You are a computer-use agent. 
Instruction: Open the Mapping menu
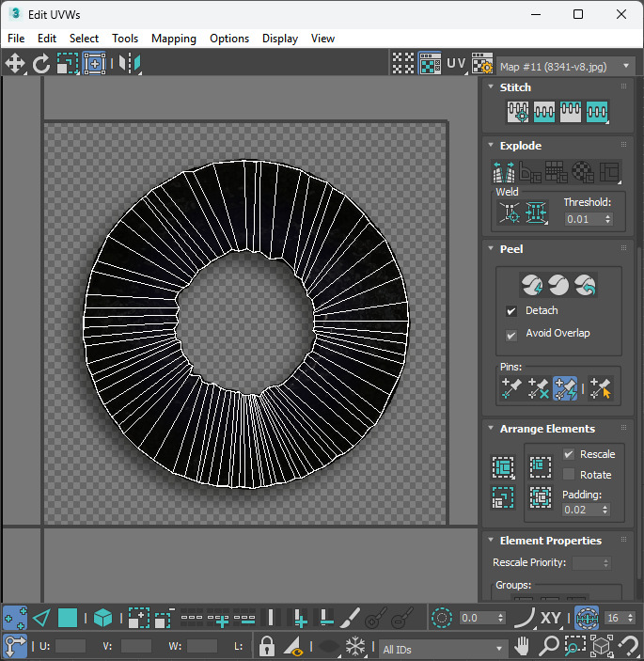[x=174, y=39]
